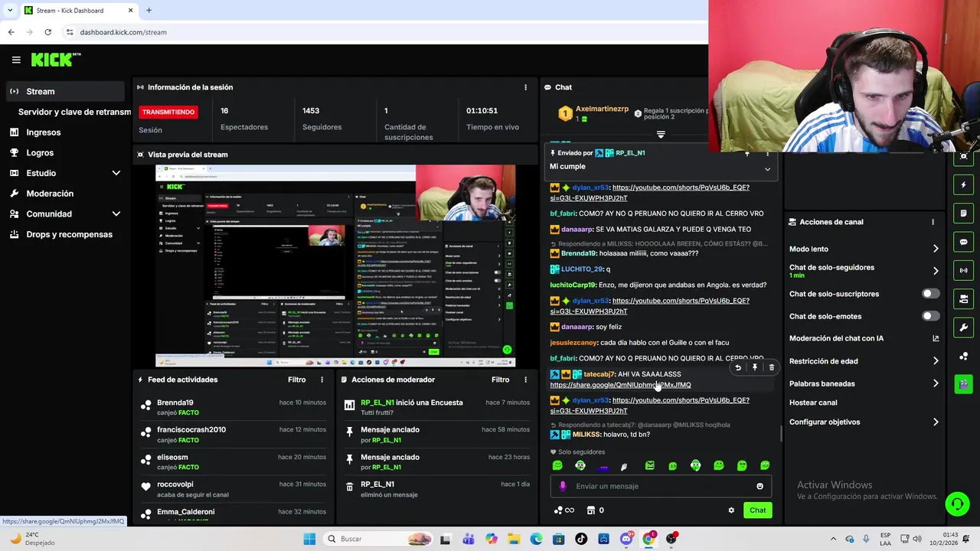Open session info three-dot menu

point(525,87)
